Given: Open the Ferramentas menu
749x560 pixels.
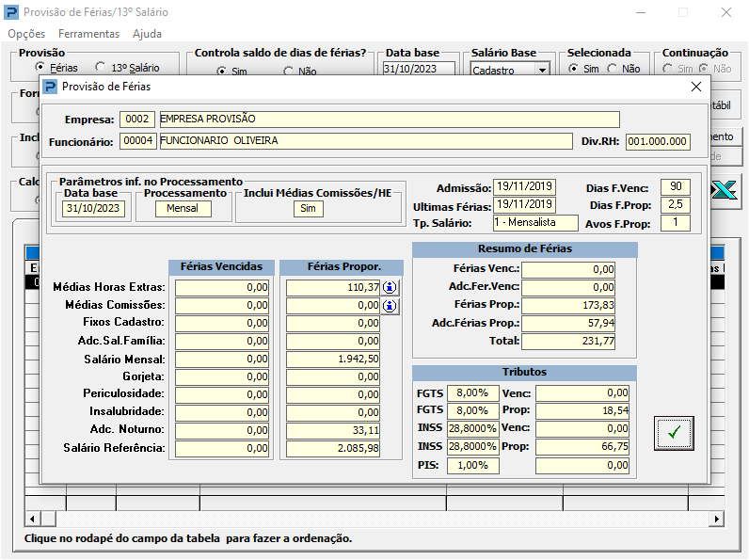Looking at the screenshot, I should [89, 34].
